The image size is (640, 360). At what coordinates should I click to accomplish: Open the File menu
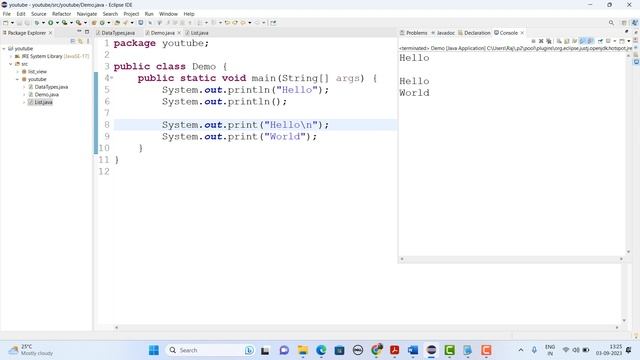[x=7, y=14]
